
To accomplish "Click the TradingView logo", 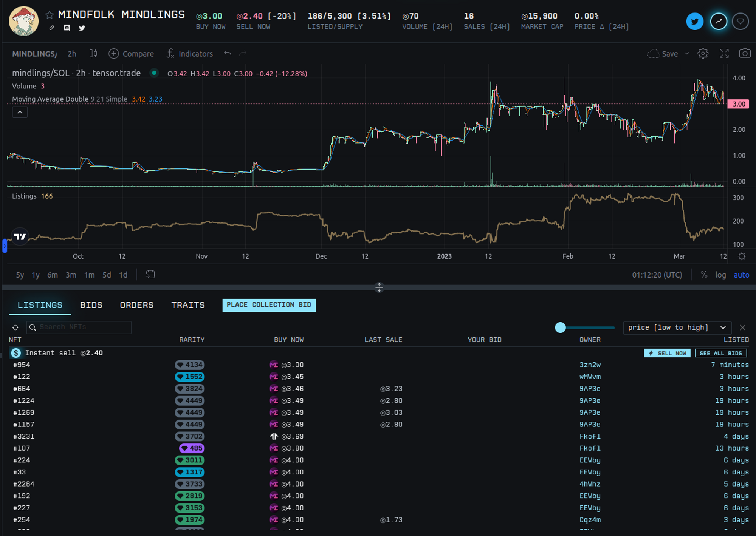I will pos(20,237).
